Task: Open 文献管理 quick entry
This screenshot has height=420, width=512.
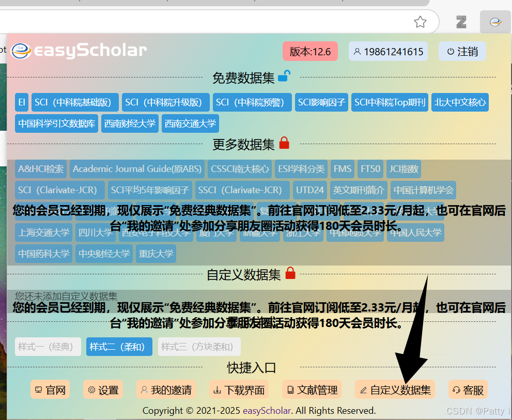Action: 312,390
